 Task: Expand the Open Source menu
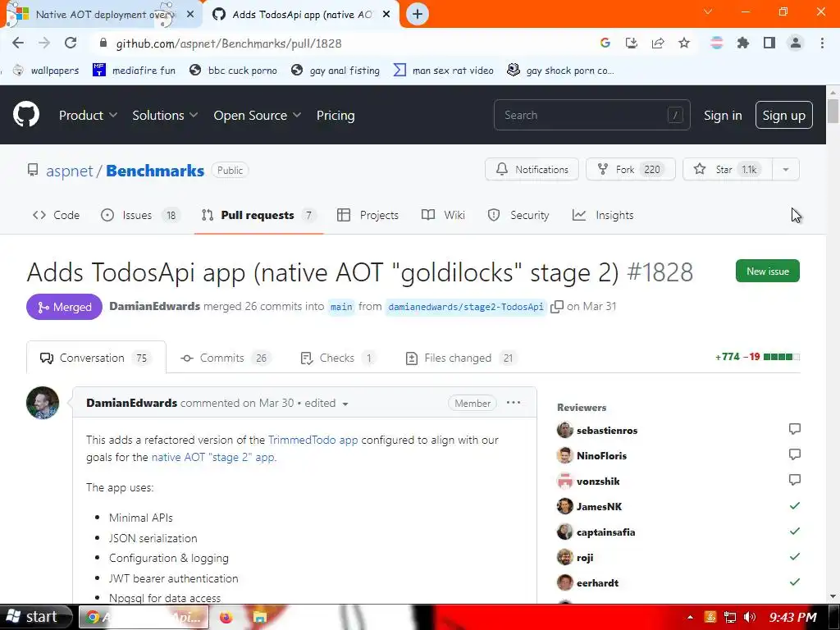point(257,115)
